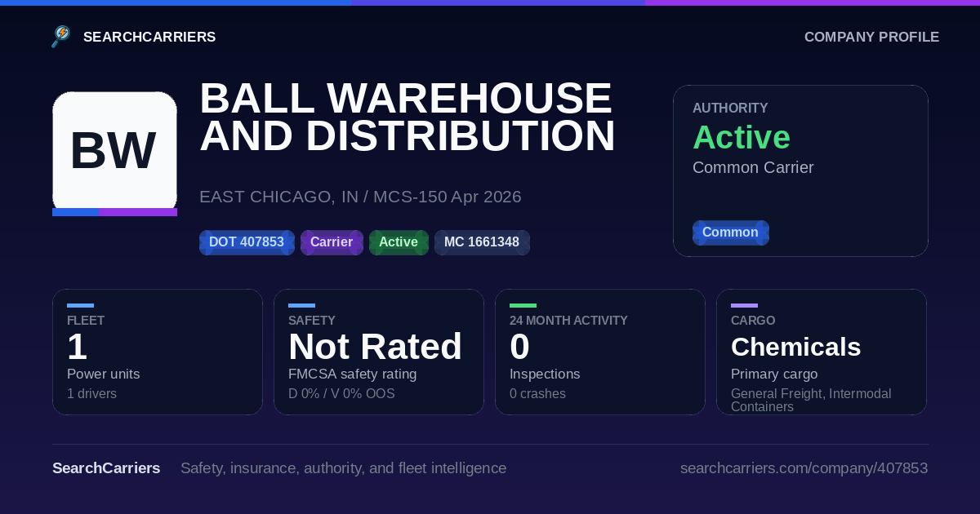
Task: Select the DOT 407853 badge
Action: pyautogui.click(x=247, y=242)
